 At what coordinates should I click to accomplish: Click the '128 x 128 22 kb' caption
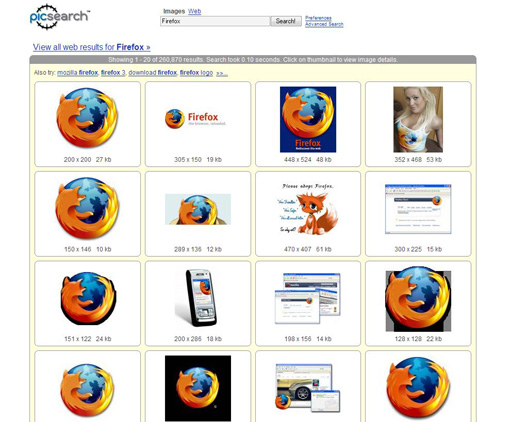tap(418, 339)
